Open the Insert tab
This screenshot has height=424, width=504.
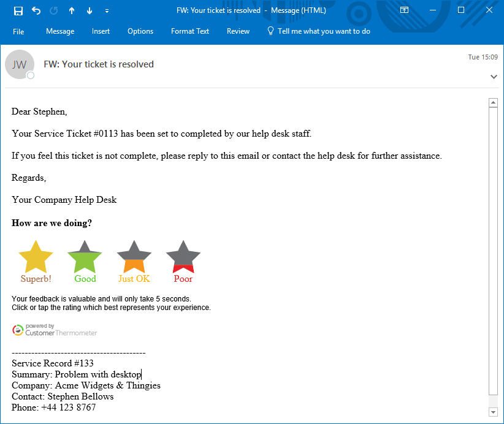pyautogui.click(x=101, y=31)
